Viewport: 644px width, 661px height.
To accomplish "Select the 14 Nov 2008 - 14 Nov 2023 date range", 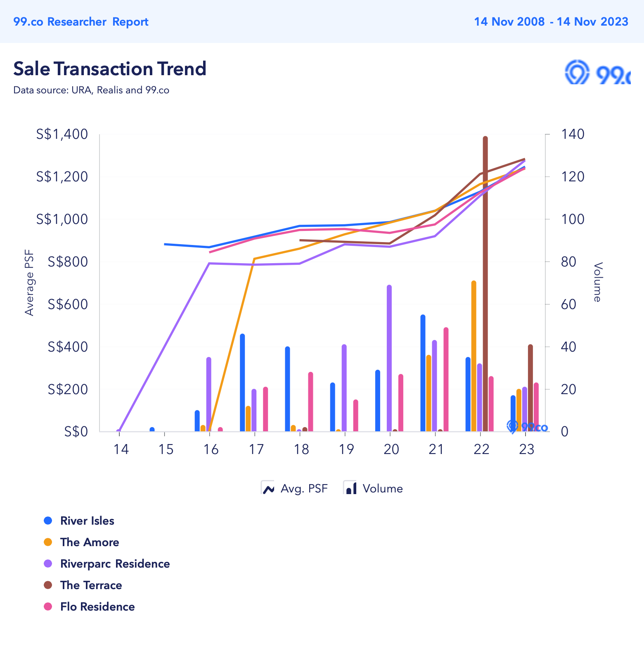I will (x=551, y=21).
